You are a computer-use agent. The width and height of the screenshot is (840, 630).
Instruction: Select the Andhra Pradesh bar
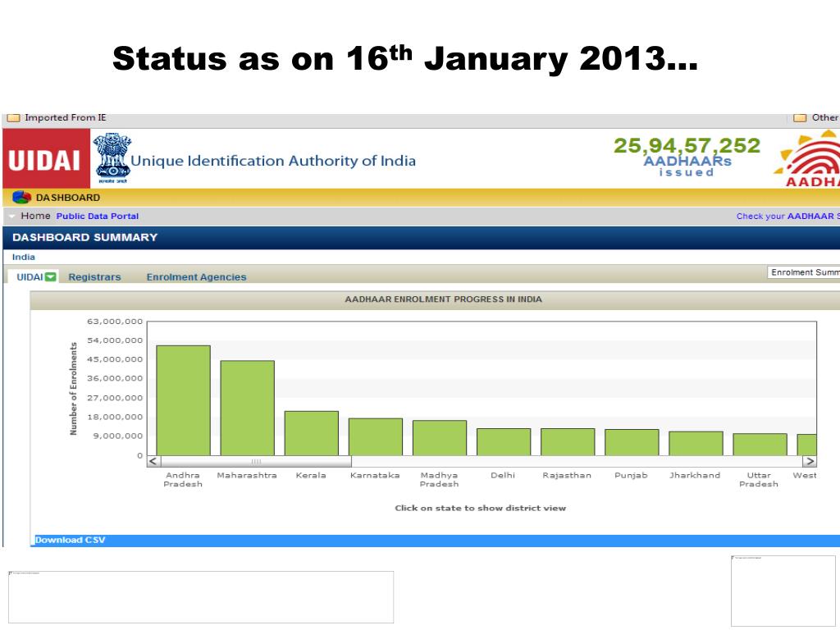183,400
